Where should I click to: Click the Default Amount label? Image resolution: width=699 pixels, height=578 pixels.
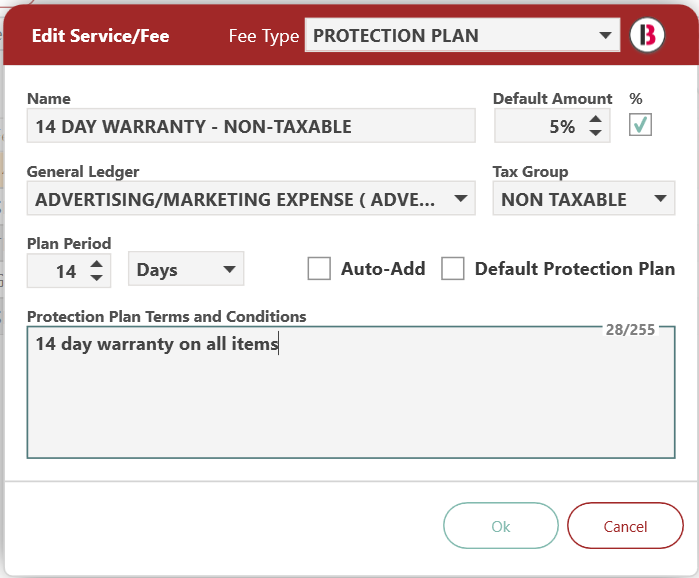coord(552,98)
